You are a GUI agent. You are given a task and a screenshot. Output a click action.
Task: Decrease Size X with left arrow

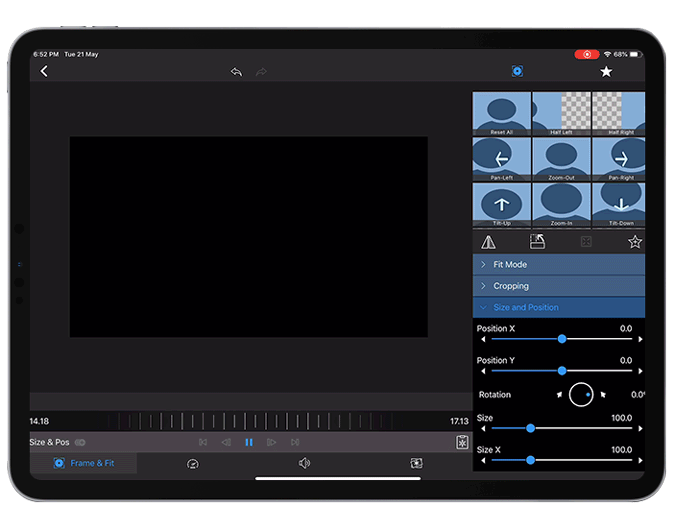(x=483, y=460)
